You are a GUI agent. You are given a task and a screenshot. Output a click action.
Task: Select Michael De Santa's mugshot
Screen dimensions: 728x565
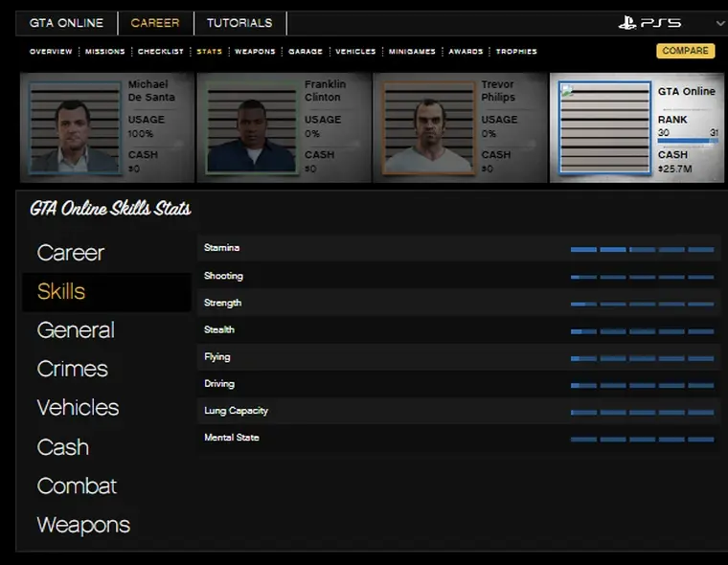tap(75, 127)
